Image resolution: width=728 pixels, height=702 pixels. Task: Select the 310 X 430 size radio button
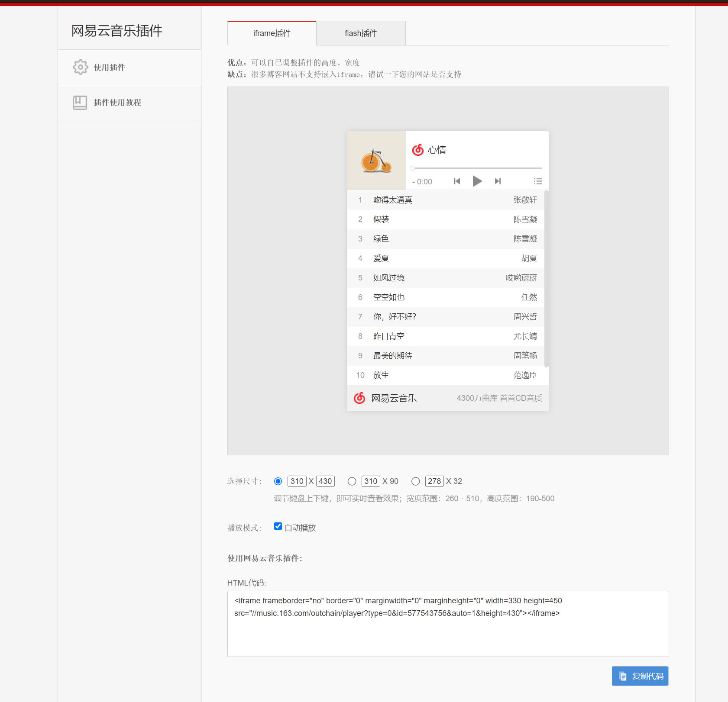[x=278, y=481]
